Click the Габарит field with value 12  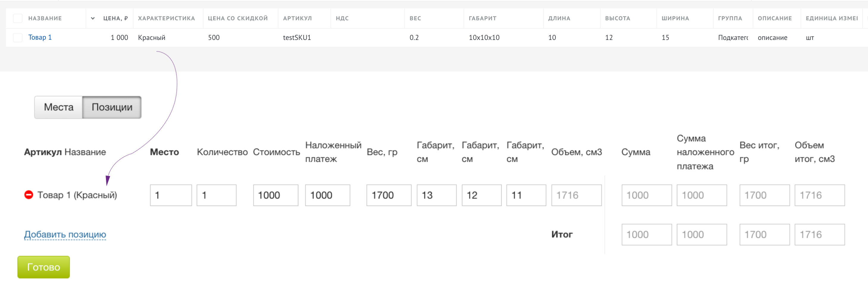click(x=481, y=195)
